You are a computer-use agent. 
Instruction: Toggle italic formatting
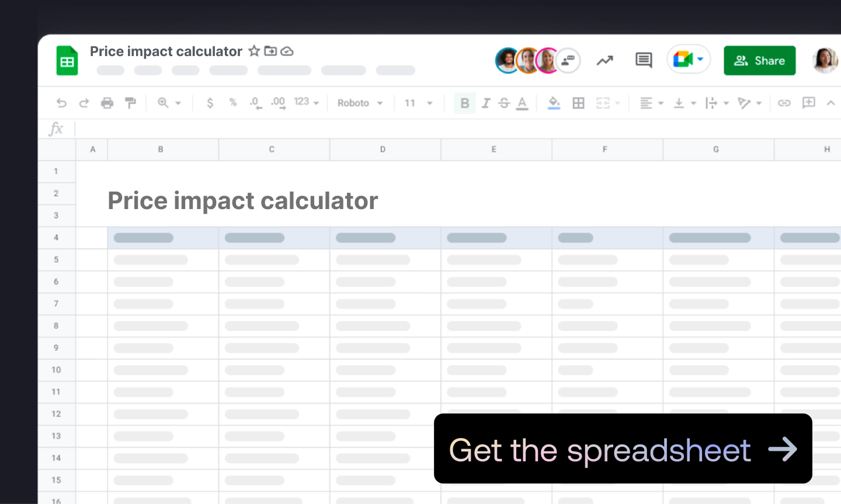click(485, 103)
